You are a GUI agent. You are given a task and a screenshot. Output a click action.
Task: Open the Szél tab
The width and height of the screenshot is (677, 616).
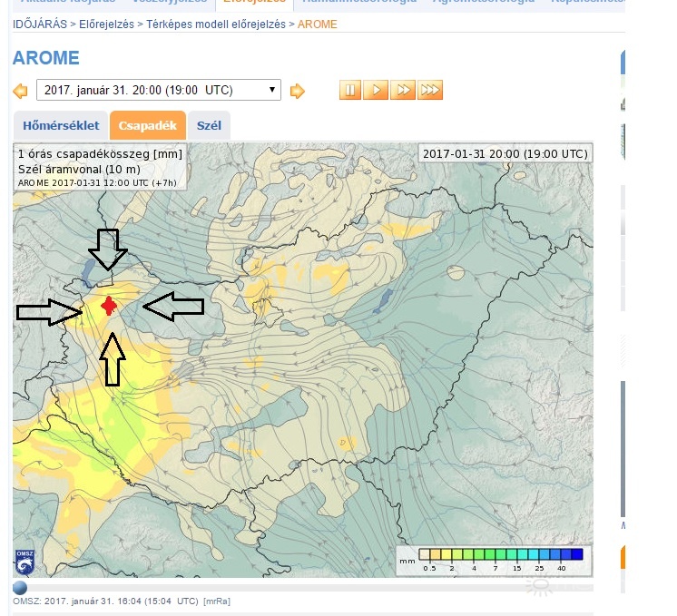pyautogui.click(x=210, y=126)
